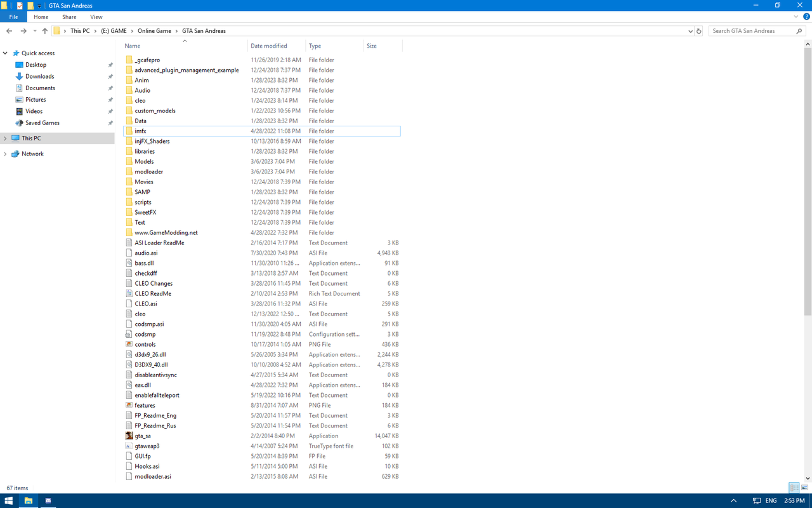Click the scroll down arrow of file list
This screenshot has width=812, height=508.
808,478
